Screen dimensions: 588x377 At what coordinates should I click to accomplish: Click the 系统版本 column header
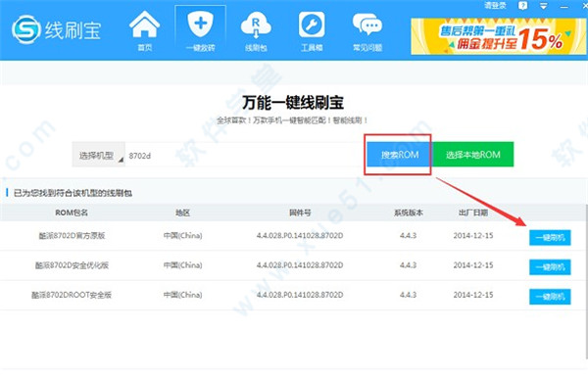(x=408, y=212)
